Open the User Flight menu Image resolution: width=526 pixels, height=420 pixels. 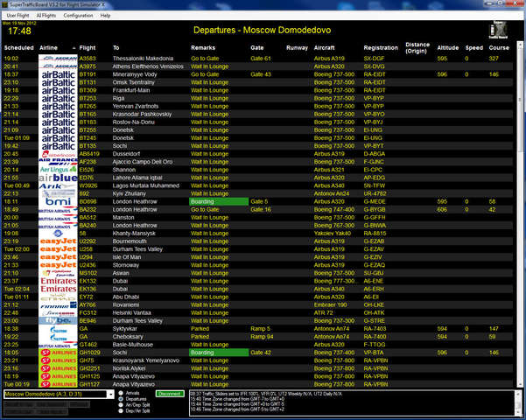[18, 16]
